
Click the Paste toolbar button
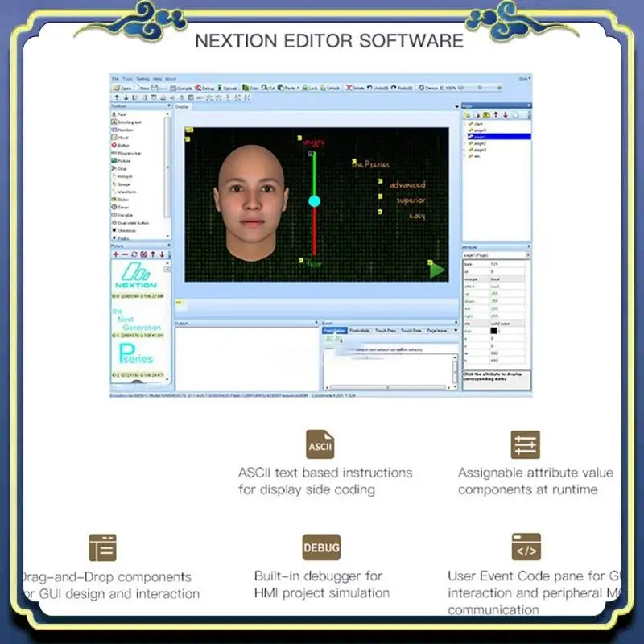(x=287, y=88)
